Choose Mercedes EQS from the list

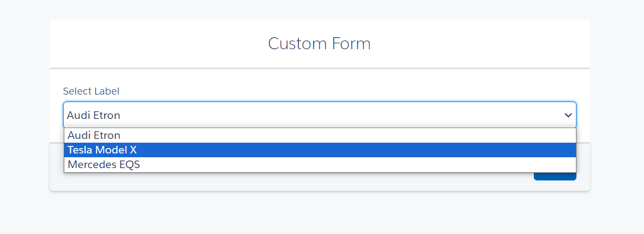coord(104,165)
